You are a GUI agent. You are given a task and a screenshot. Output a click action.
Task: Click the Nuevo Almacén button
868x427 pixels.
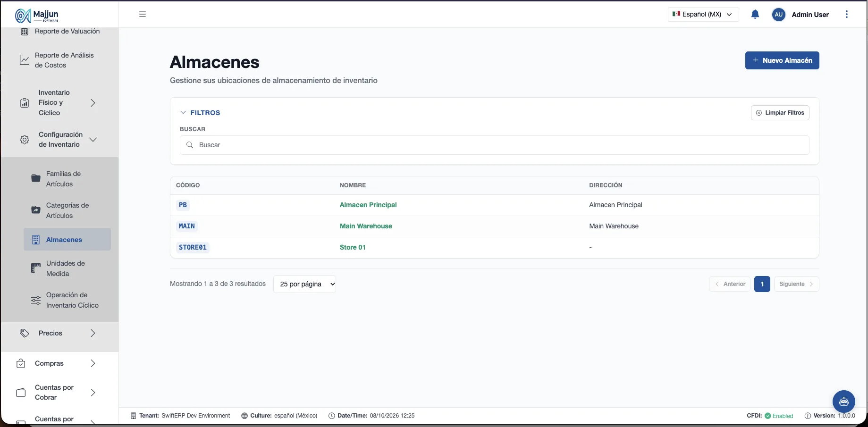tap(782, 60)
